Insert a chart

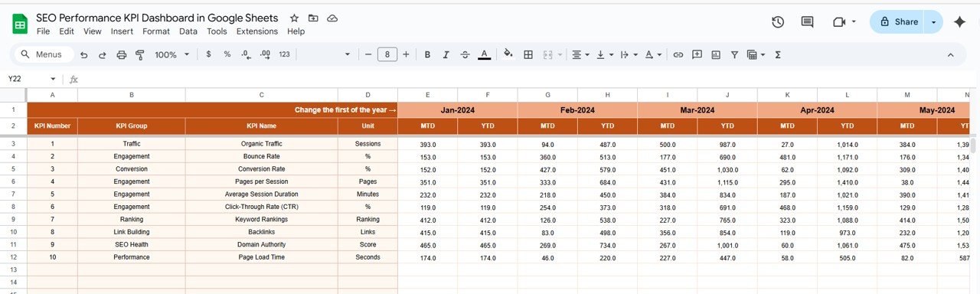[716, 54]
